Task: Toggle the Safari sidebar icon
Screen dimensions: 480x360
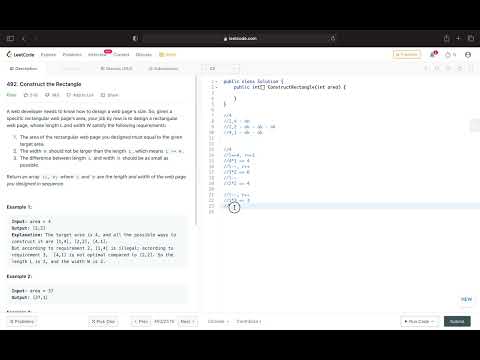Action: click(x=10, y=38)
